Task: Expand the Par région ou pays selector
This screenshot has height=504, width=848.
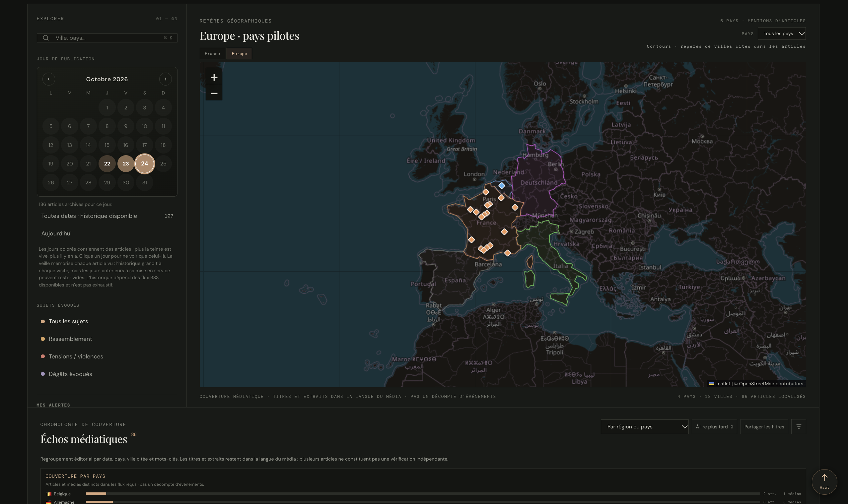Action: 645,426
